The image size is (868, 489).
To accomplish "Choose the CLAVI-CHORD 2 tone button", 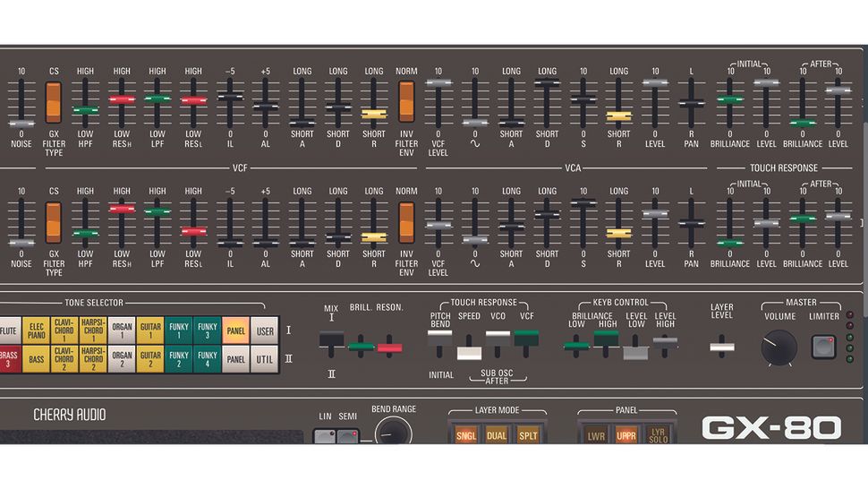I will point(64,359).
